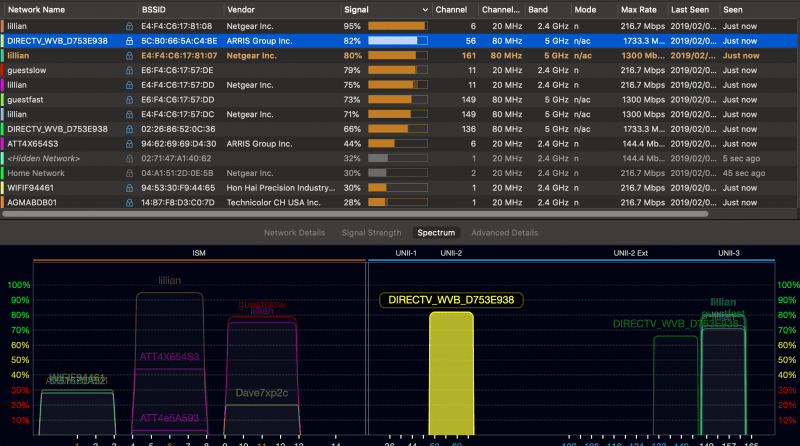800x446 pixels.
Task: Click UNII-2 Ext band label
Action: (631, 253)
